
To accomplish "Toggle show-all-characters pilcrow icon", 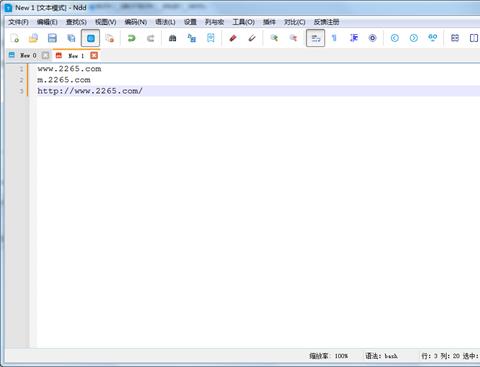I will 334,38.
